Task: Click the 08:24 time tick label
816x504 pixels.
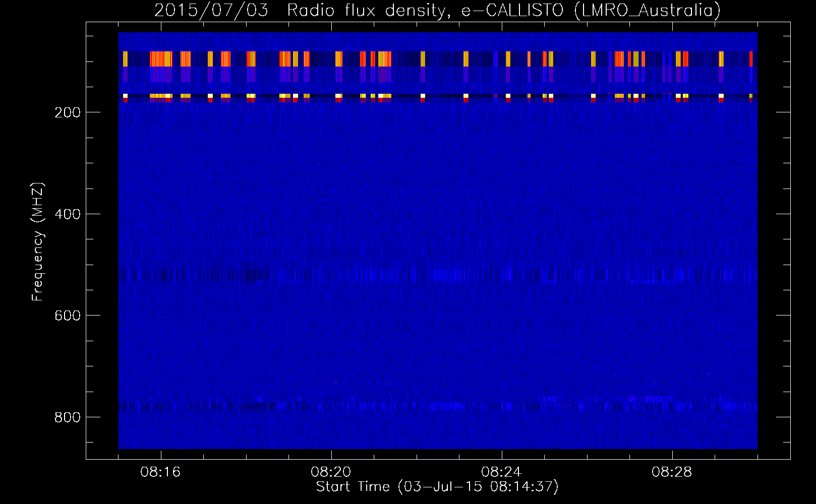Action: click(502, 472)
